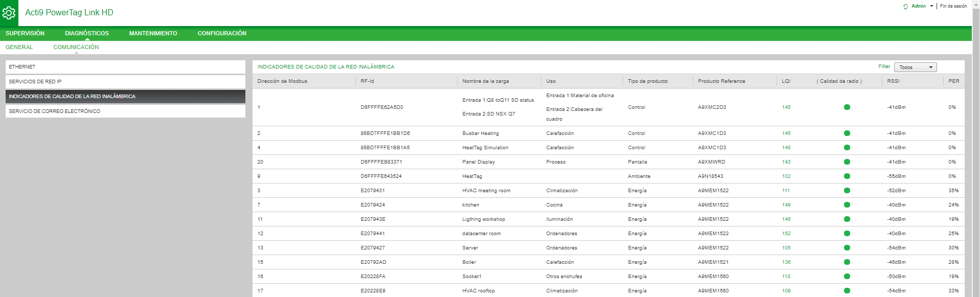Viewport: 980px width, 297px height.
Task: Click the RSSI column header
Action: tap(893, 81)
